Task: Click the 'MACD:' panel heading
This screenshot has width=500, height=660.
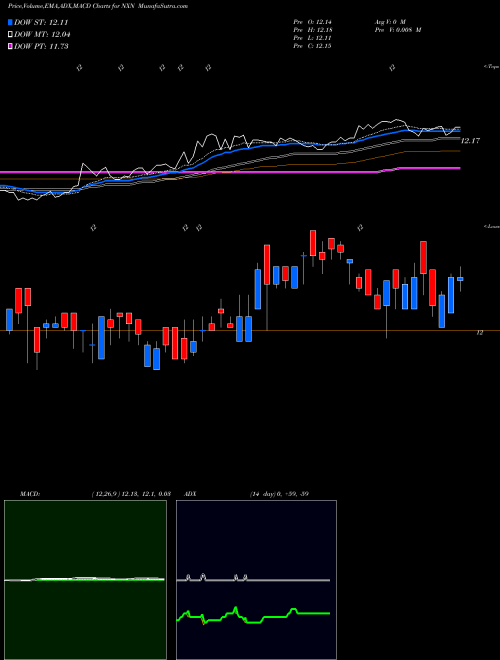Action: [x=30, y=494]
